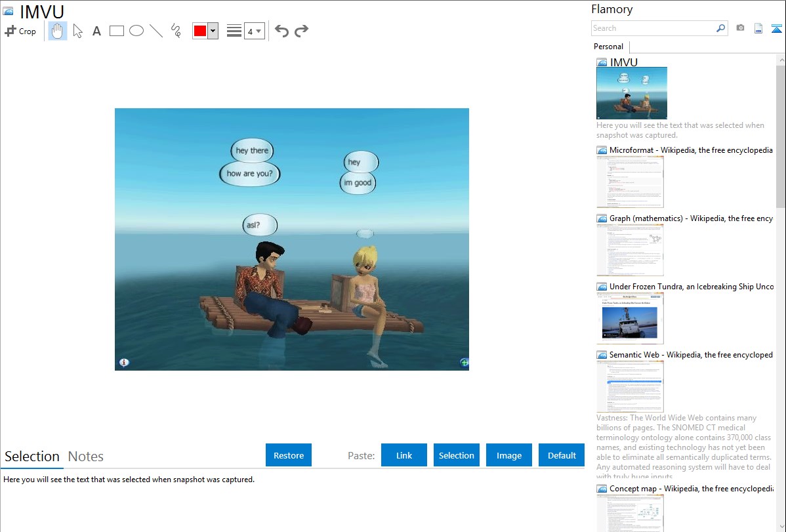786x532 pixels.
Task: Pick the rectangle shape tool
Action: click(117, 31)
